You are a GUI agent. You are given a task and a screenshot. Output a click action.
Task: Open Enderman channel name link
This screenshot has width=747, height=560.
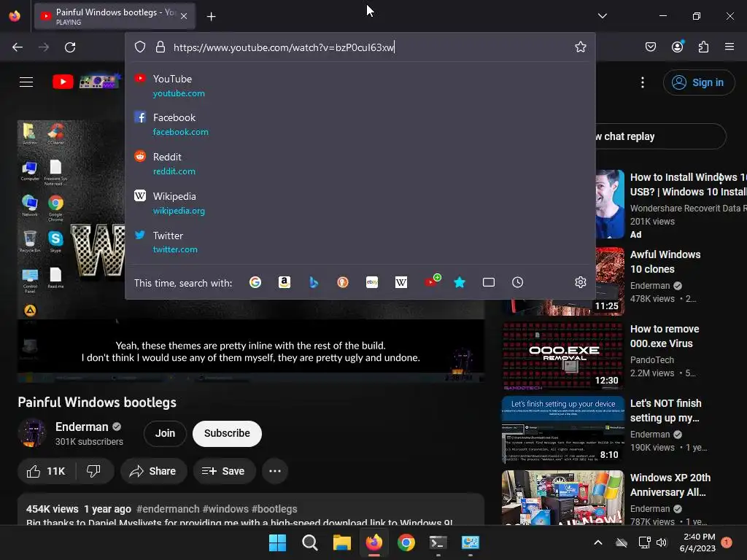(82, 427)
